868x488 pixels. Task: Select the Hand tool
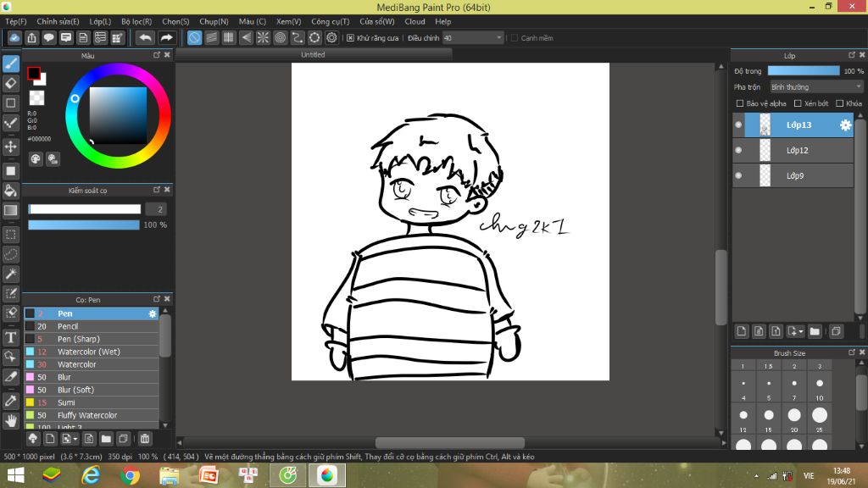pyautogui.click(x=10, y=421)
